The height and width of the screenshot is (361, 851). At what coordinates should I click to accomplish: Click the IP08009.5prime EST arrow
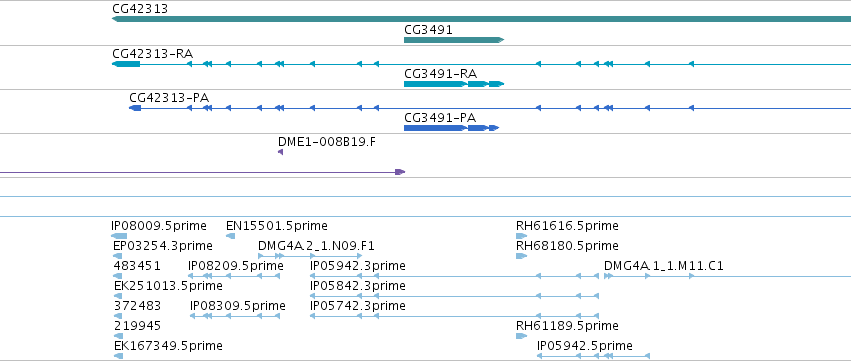119,236
